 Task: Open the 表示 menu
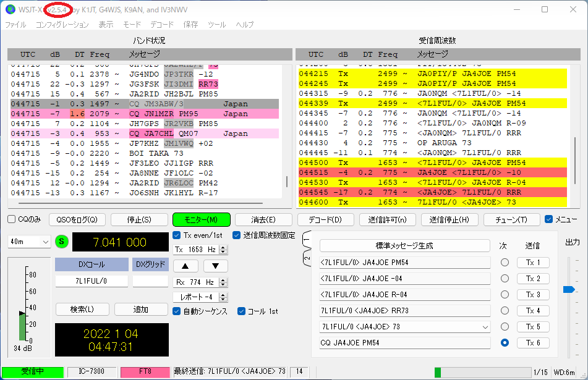pos(106,25)
